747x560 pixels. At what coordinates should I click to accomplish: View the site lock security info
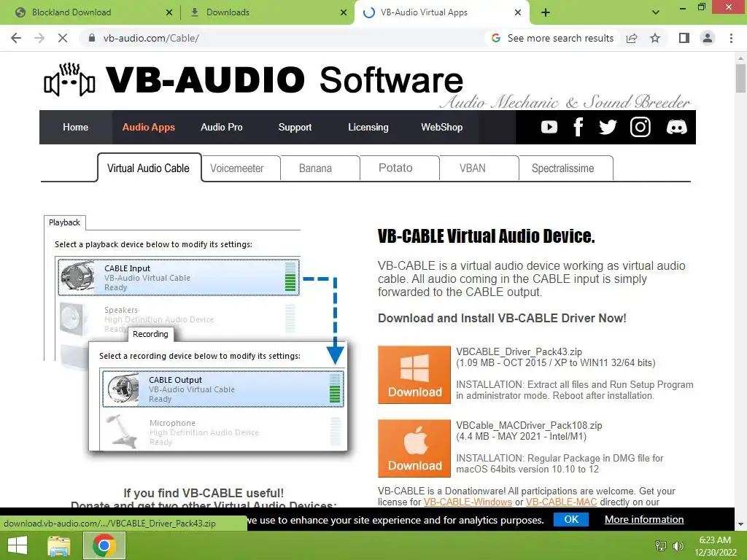[x=92, y=38]
